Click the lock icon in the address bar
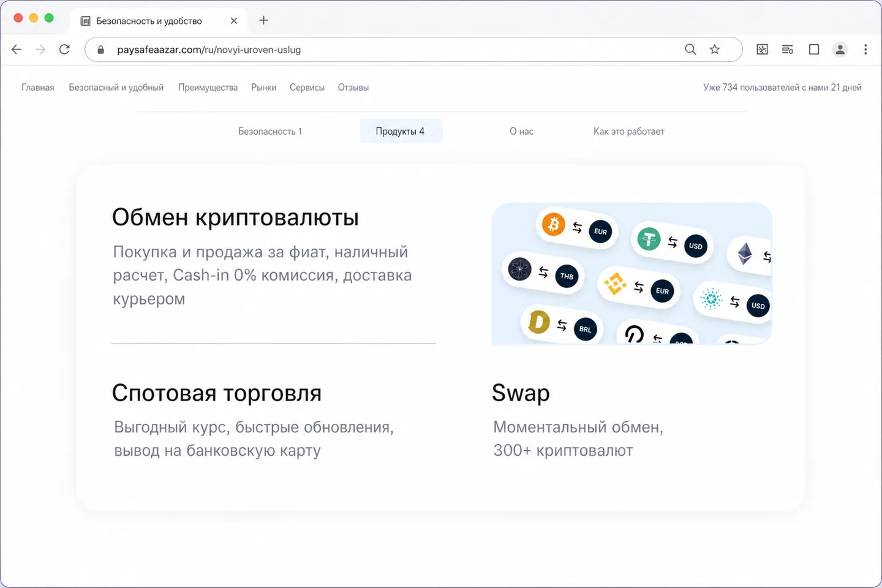This screenshot has width=882, height=588. (101, 50)
